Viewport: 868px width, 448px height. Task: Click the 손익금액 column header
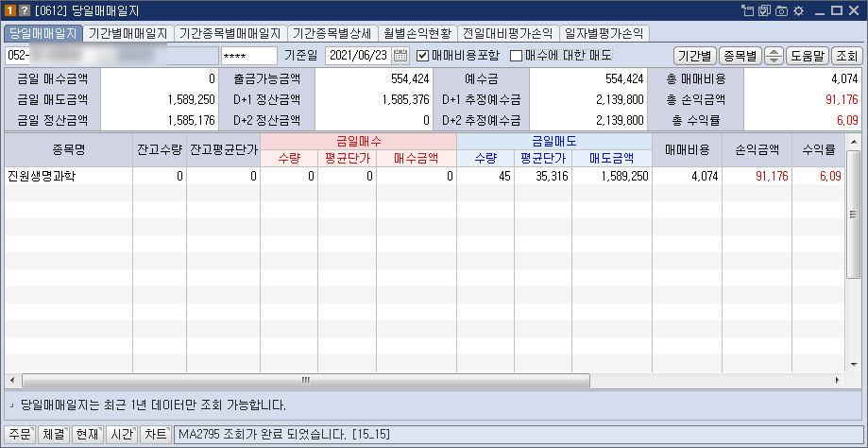click(x=757, y=149)
